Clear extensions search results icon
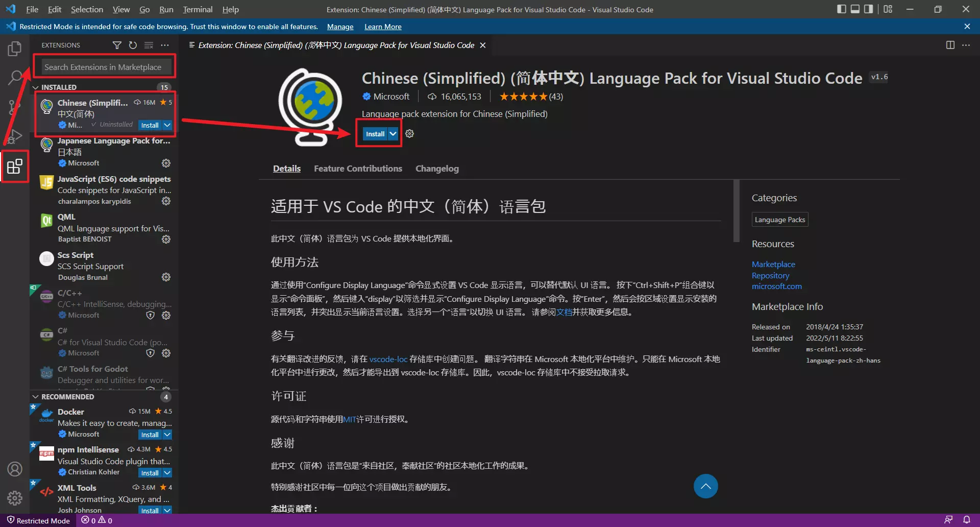 (x=149, y=45)
